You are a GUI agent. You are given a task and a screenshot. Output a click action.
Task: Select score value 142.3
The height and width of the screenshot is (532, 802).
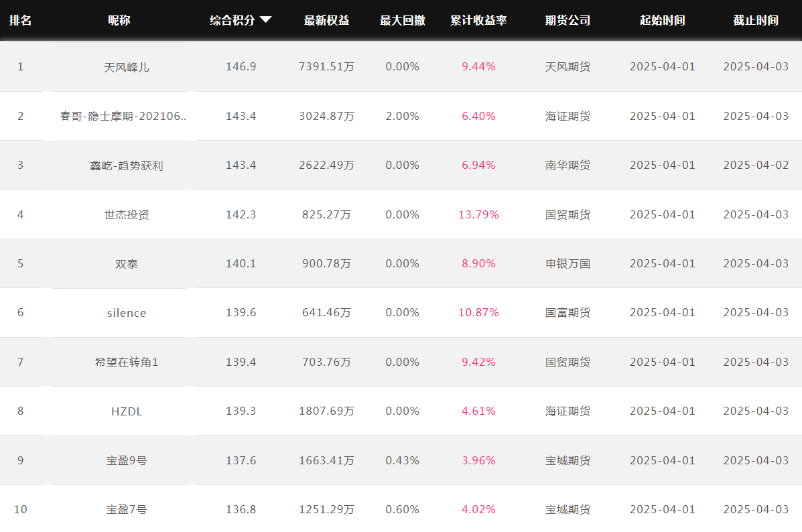tap(241, 214)
